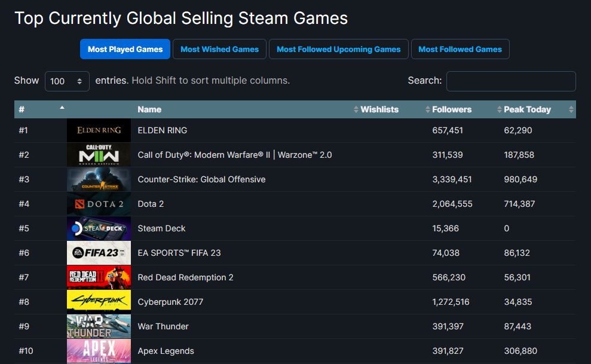Screen dimensions: 591x364
Task: Open the Cyberpunk 2077 name link
Action: 170,302
